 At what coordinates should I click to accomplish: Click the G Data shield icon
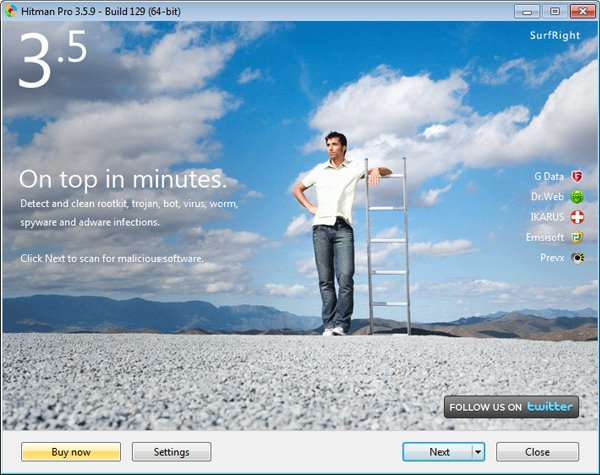tap(577, 176)
